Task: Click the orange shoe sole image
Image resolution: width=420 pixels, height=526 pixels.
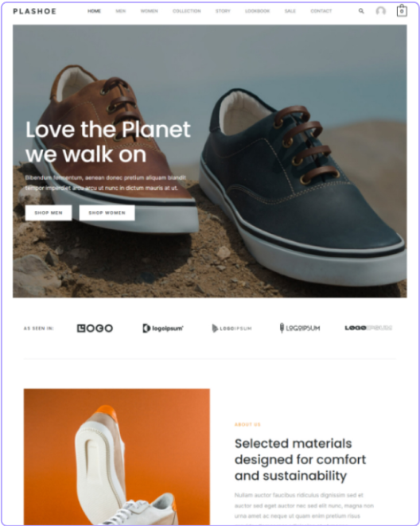Action: point(117,457)
